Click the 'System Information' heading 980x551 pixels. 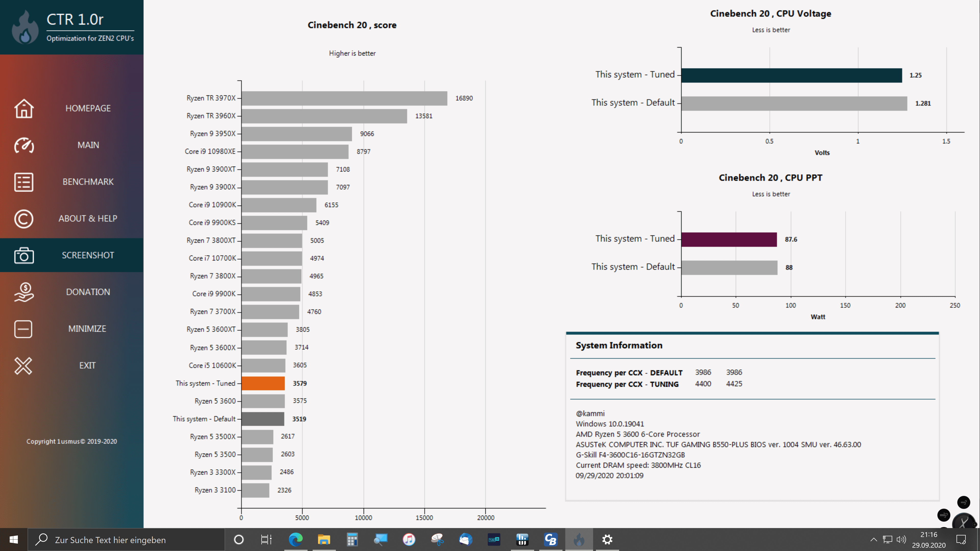click(619, 345)
